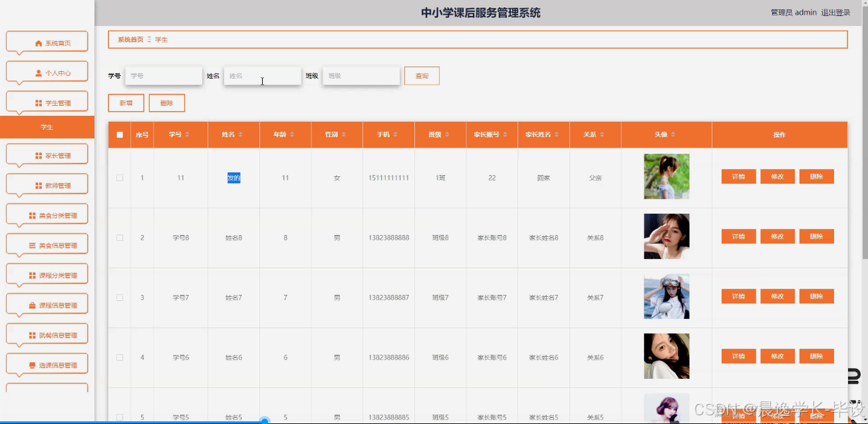This screenshot has height=424, width=868.
Task: Click the page's vertical scrollbar
Action: [865, 133]
